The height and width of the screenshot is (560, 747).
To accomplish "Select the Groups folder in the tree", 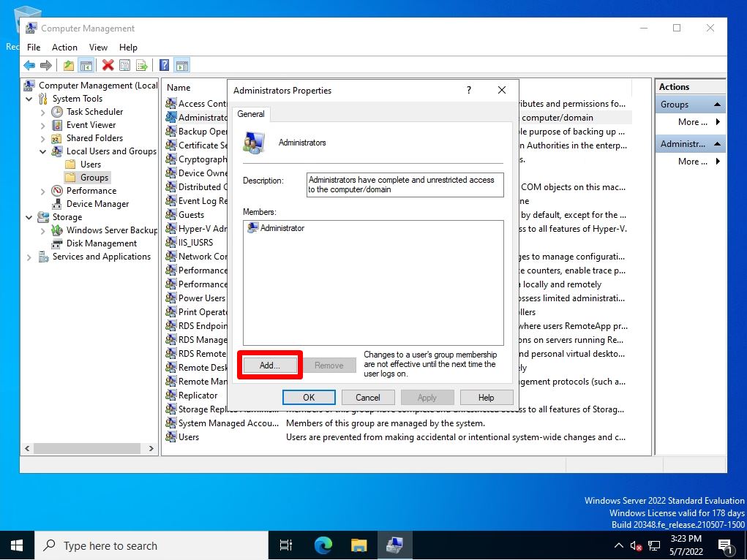I will coord(87,178).
